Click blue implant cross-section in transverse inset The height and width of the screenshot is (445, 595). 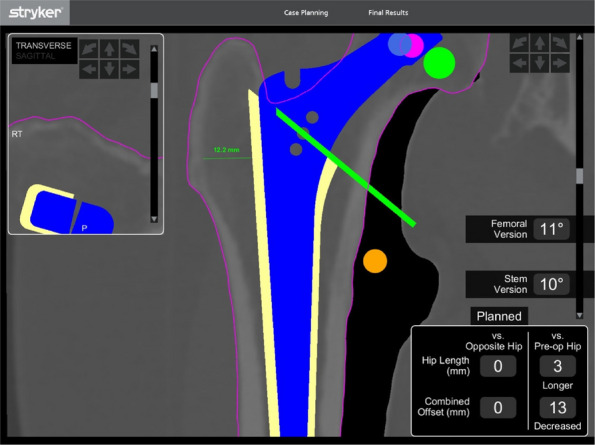[x=72, y=212]
